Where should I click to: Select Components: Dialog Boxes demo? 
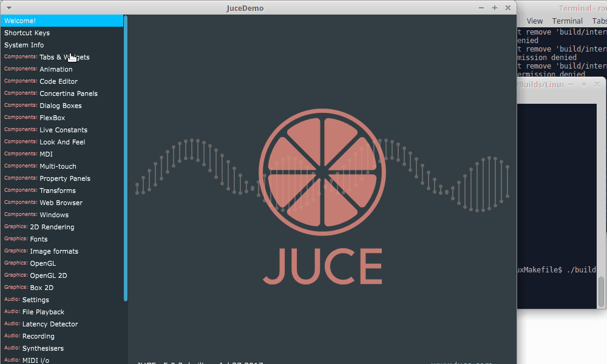click(62, 106)
